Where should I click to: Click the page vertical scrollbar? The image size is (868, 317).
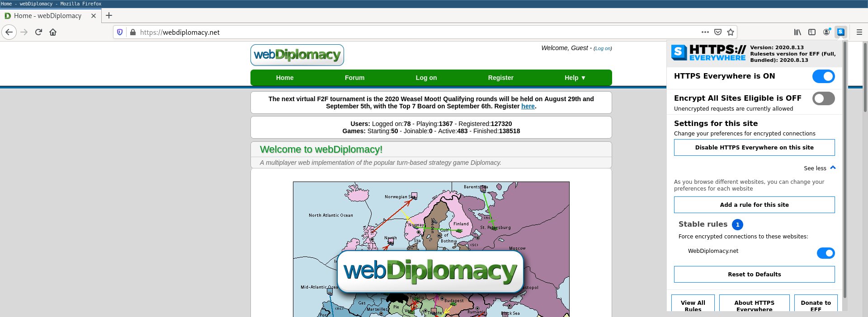point(865,77)
